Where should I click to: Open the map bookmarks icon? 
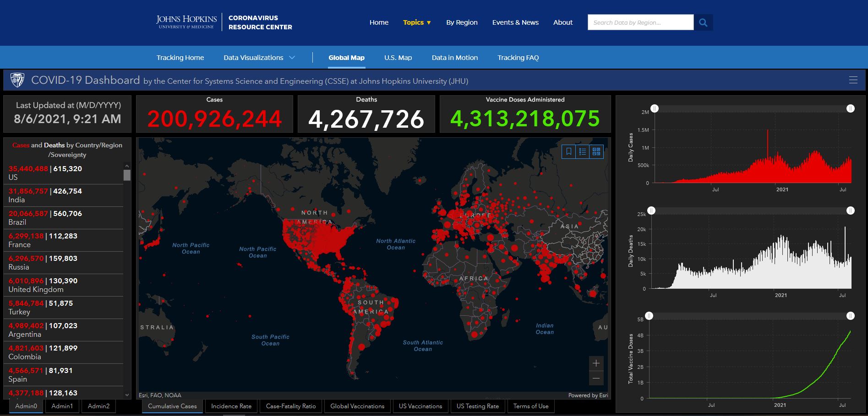tap(569, 151)
